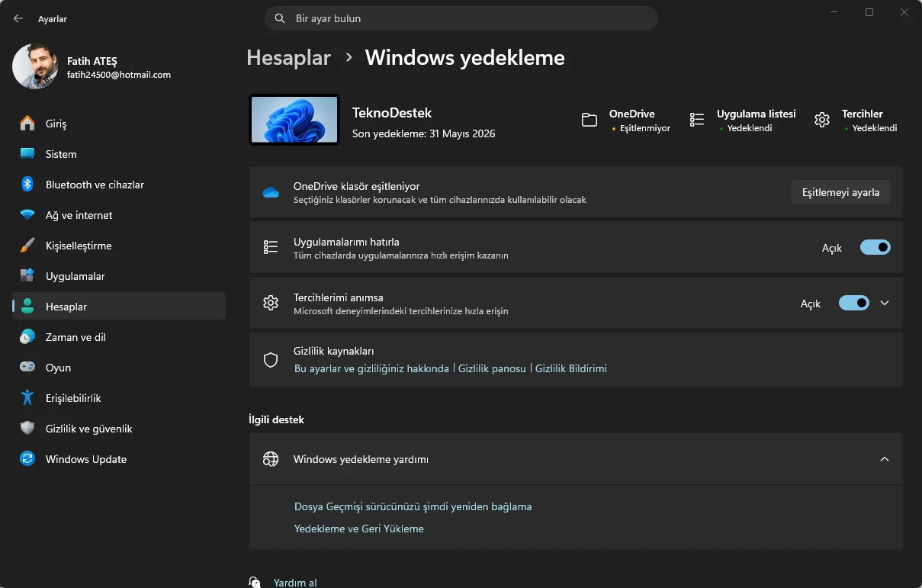Viewport: 922px width, 588px height.
Task: Click the list icon beside Uygulamalarımı hatırla
Action: coord(271,247)
